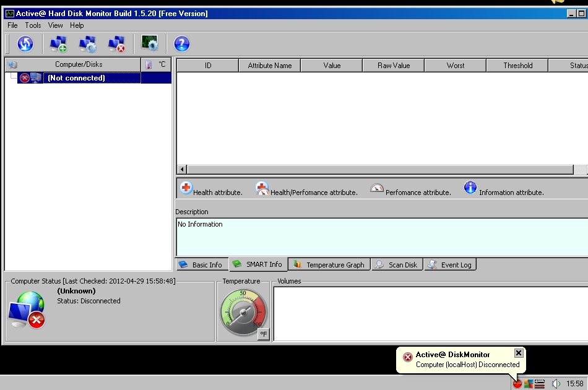
Task: Click the "(Unknown)" computer status label
Action: (x=76, y=291)
